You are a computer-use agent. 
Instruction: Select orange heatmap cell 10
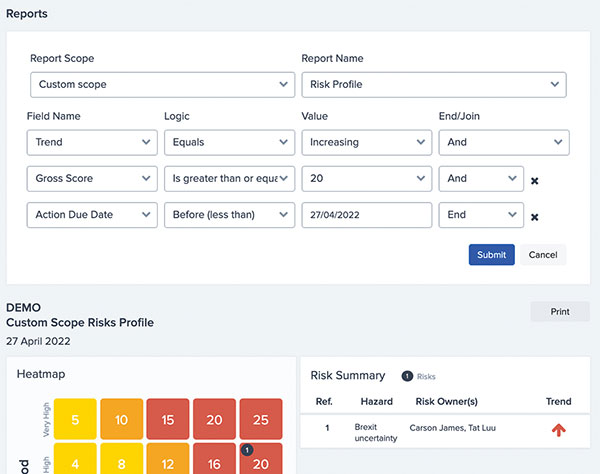coord(122,419)
